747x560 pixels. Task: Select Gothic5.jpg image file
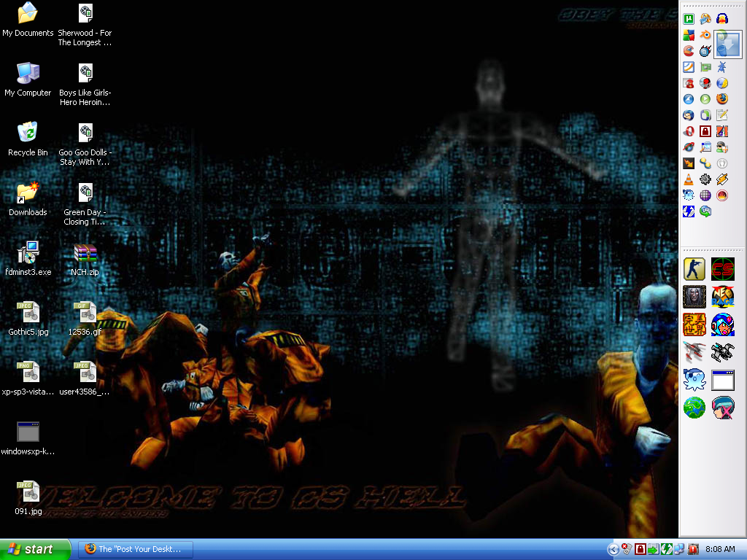coord(28,319)
